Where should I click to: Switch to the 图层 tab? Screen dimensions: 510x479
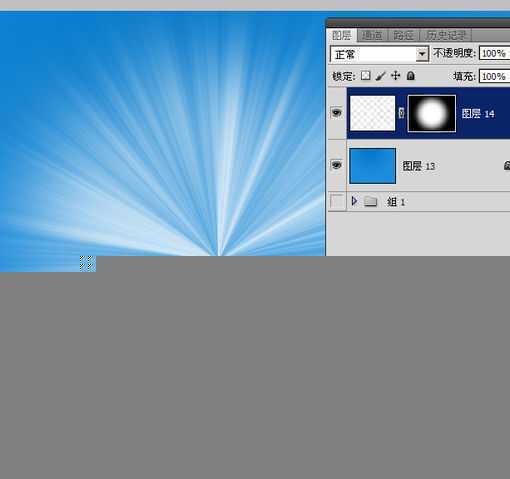point(342,35)
